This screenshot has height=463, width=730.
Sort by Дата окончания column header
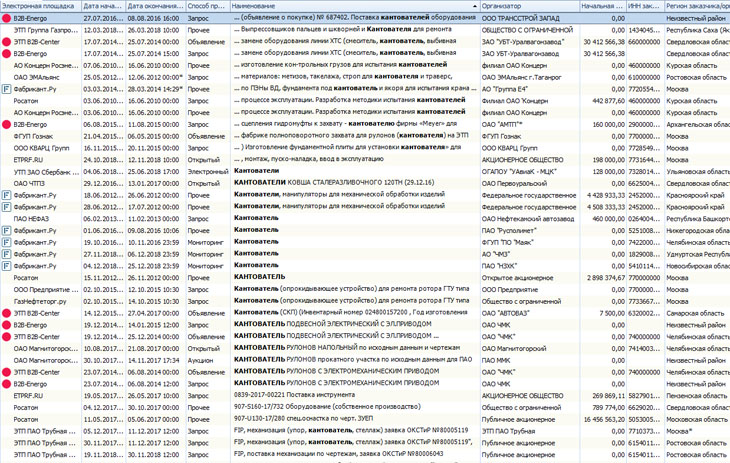(x=155, y=6)
